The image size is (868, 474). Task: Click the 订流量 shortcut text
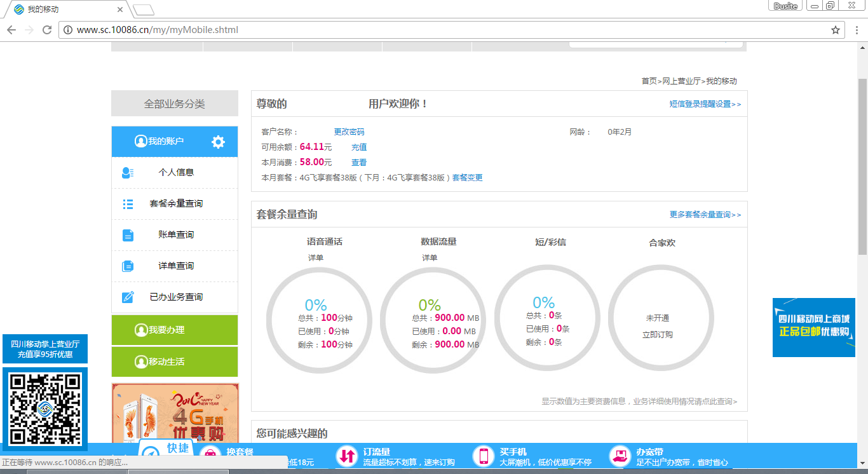(377, 452)
